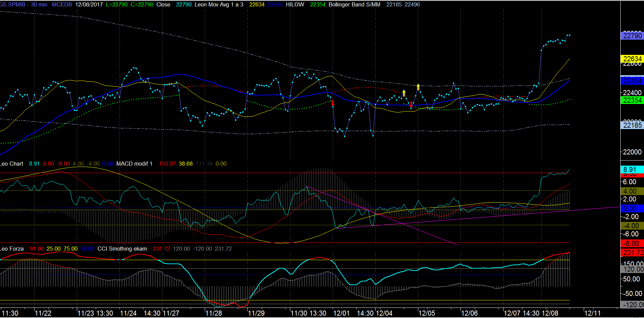644x318 pixels.
Task: Click the Leon Mov Avg 1 a 3 label
Action: coord(219,5)
